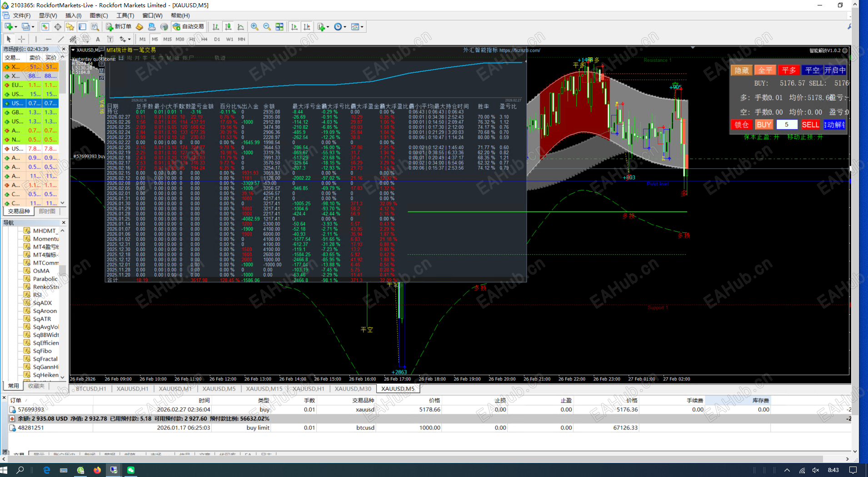
Task: Pick the trendline drawing tool
Action: click(x=61, y=39)
